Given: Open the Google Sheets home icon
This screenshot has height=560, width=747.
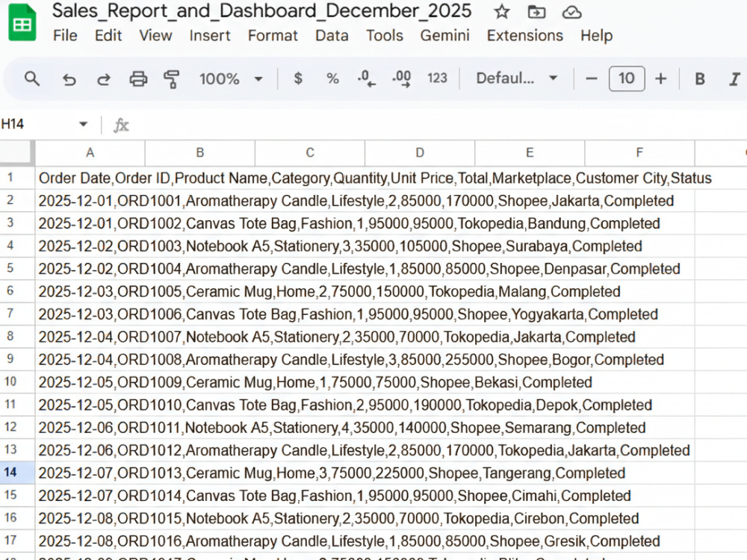Looking at the screenshot, I should 22,22.
